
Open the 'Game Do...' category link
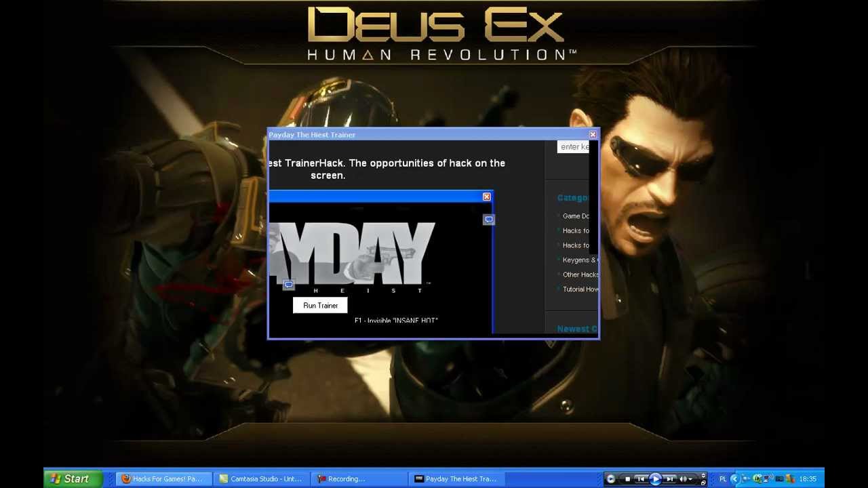576,216
